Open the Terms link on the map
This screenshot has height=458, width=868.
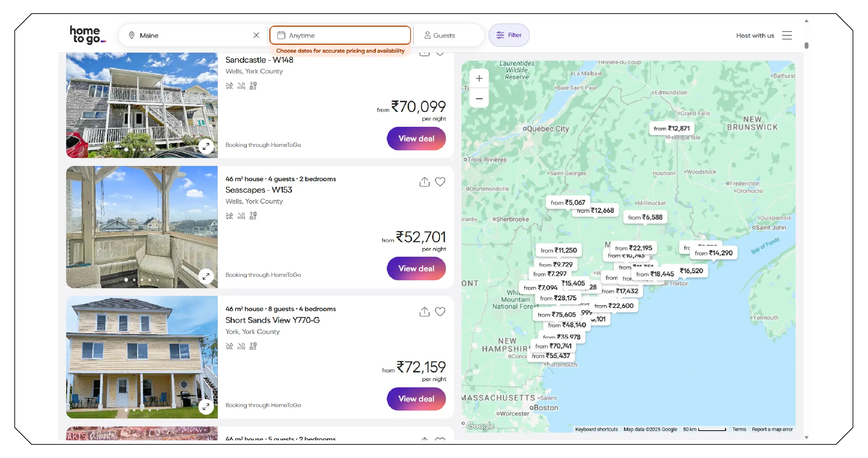[739, 429]
